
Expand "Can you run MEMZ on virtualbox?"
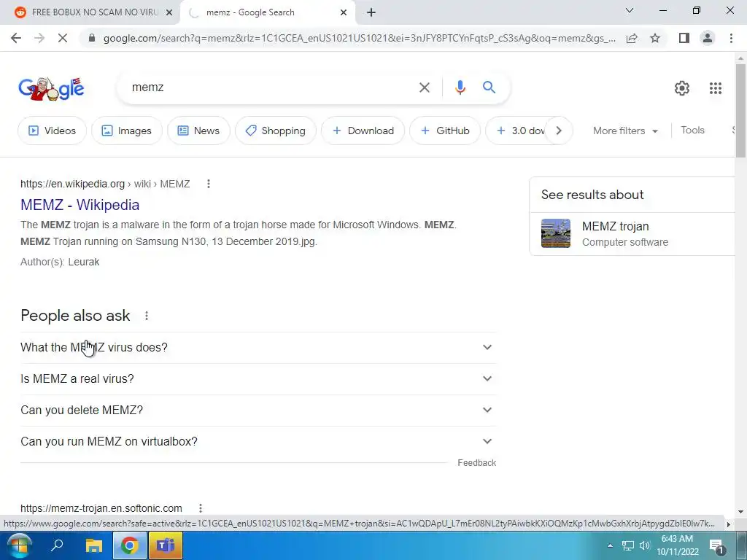pos(258,442)
